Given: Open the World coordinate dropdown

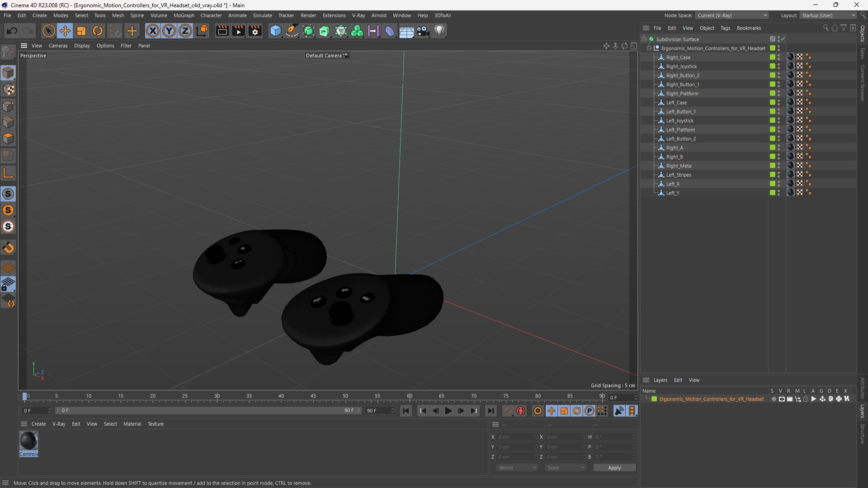Looking at the screenshot, I should pos(517,468).
